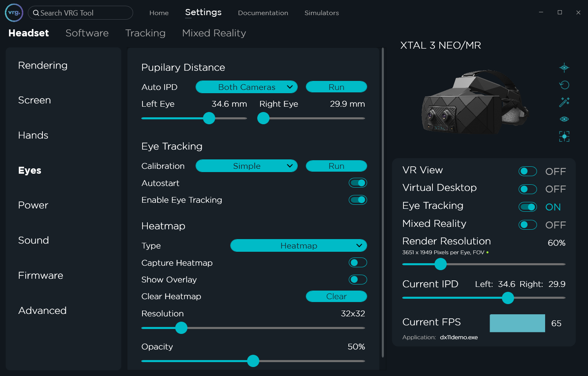Image resolution: width=588 pixels, height=376 pixels.
Task: Open the Simulators menu item
Action: (x=322, y=13)
